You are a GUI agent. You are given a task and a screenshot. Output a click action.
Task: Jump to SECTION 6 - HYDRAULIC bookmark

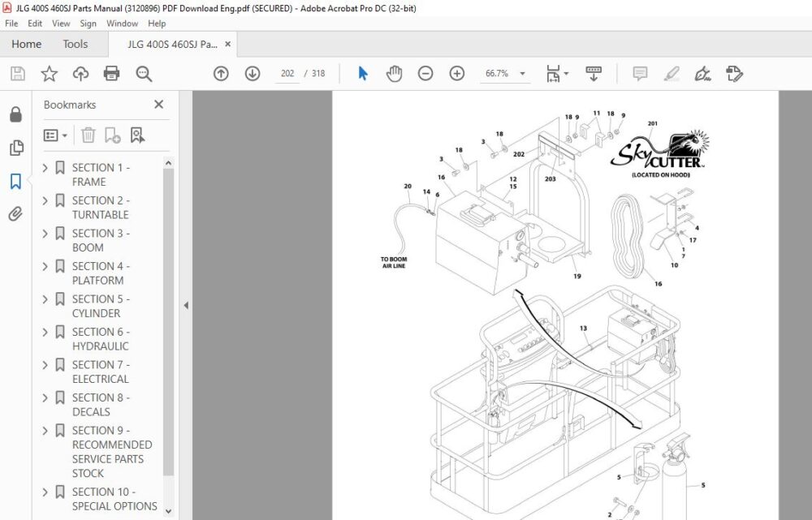pos(101,338)
